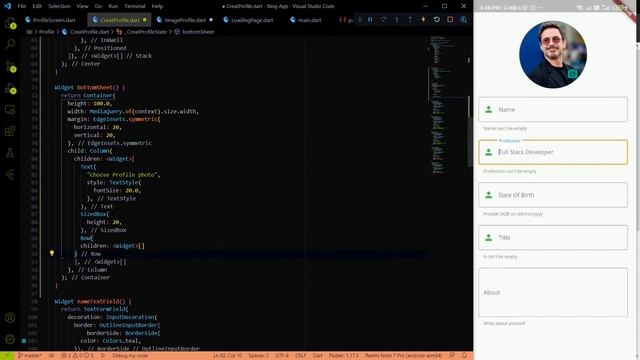This screenshot has width=640, height=360.
Task: Switch to ImageProfile.dart tab
Action: (184, 20)
